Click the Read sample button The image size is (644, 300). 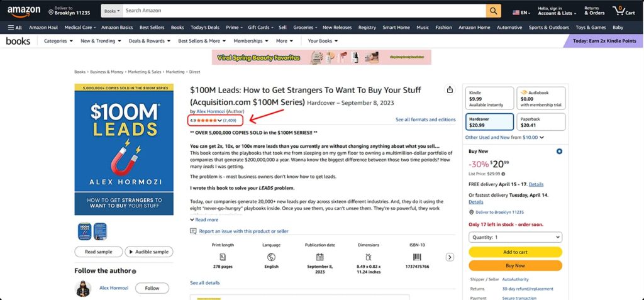coord(99,252)
